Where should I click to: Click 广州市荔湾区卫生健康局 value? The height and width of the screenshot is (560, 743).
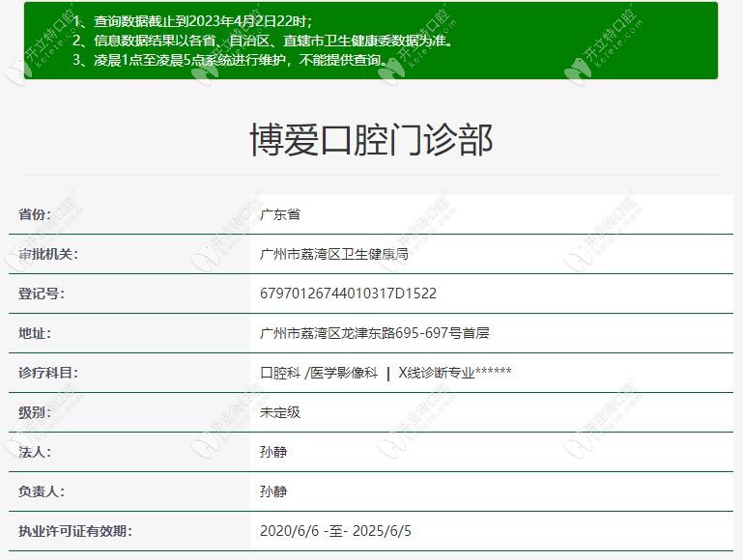(x=334, y=254)
